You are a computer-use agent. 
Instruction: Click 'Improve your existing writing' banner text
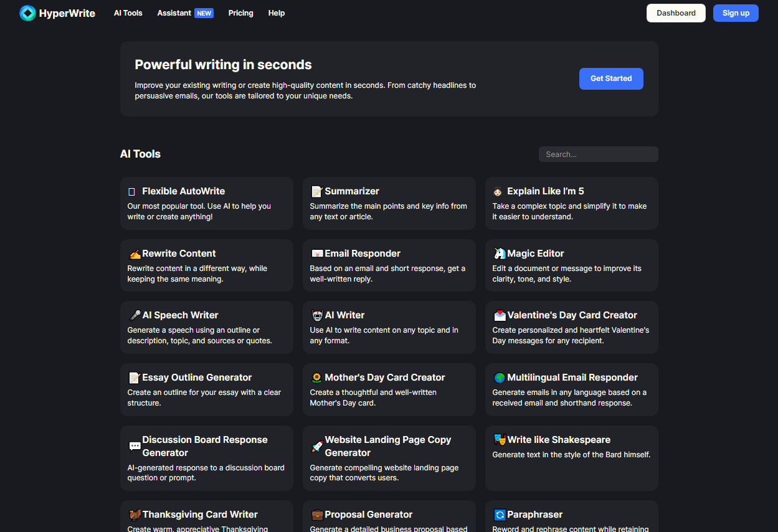[x=305, y=90]
